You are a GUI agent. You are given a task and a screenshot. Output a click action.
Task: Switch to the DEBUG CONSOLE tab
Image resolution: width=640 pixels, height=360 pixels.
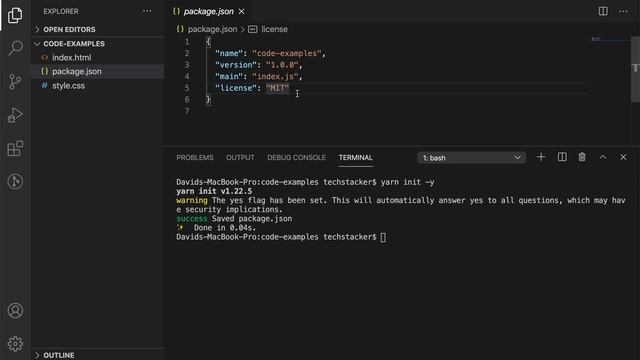(296, 158)
